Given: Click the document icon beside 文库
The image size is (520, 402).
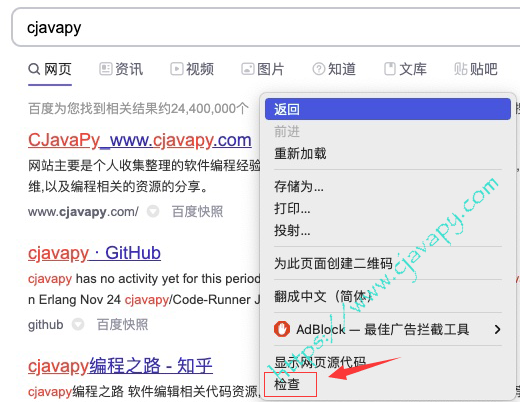Looking at the screenshot, I should 390,69.
